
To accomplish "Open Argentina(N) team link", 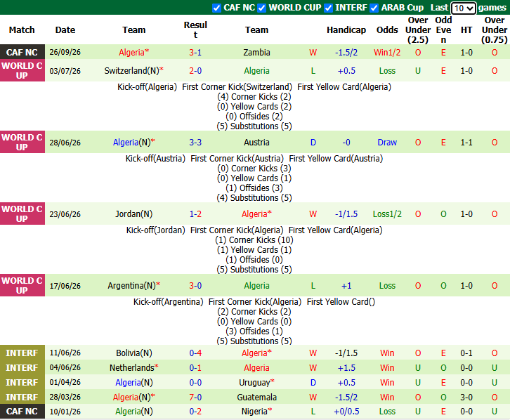I will click(x=133, y=285).
